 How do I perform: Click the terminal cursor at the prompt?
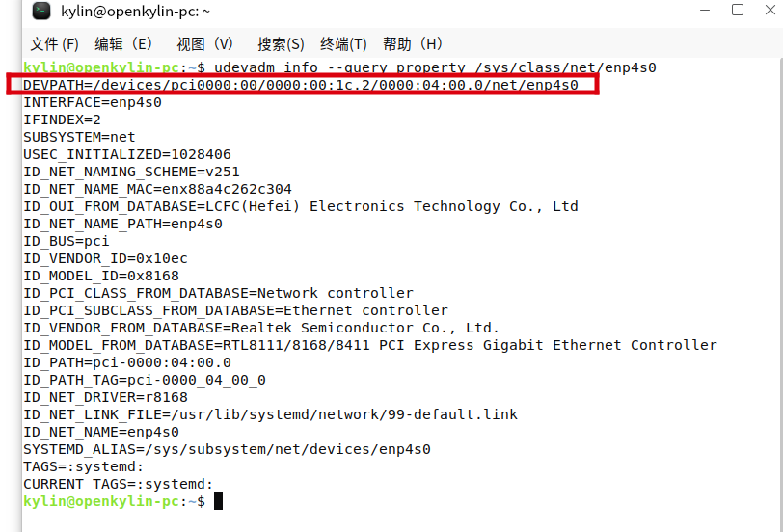coord(218,501)
